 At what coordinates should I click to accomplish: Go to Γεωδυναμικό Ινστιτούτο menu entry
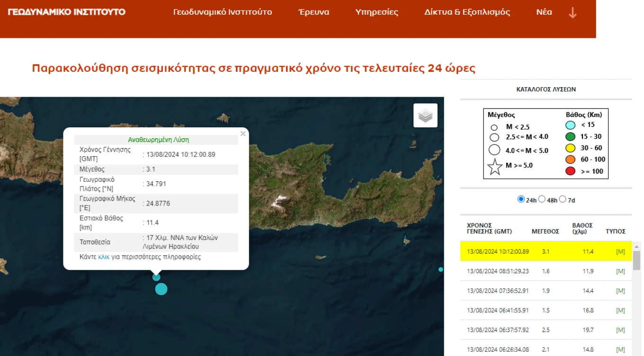click(x=222, y=12)
